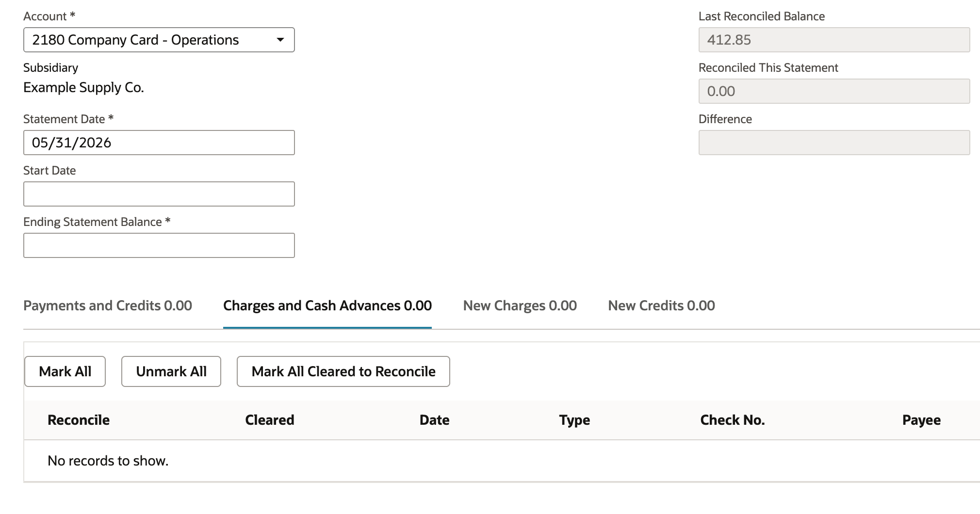
Task: Click the Check No. column header
Action: point(733,420)
